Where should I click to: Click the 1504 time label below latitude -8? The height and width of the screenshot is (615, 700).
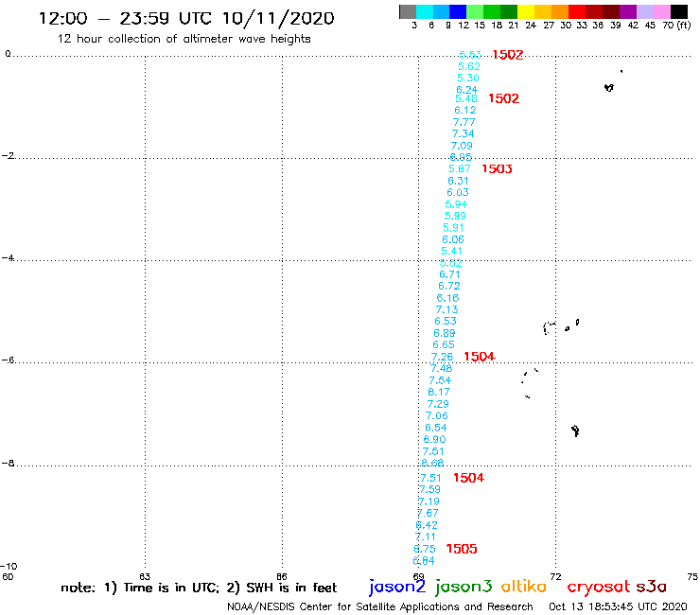tap(468, 478)
